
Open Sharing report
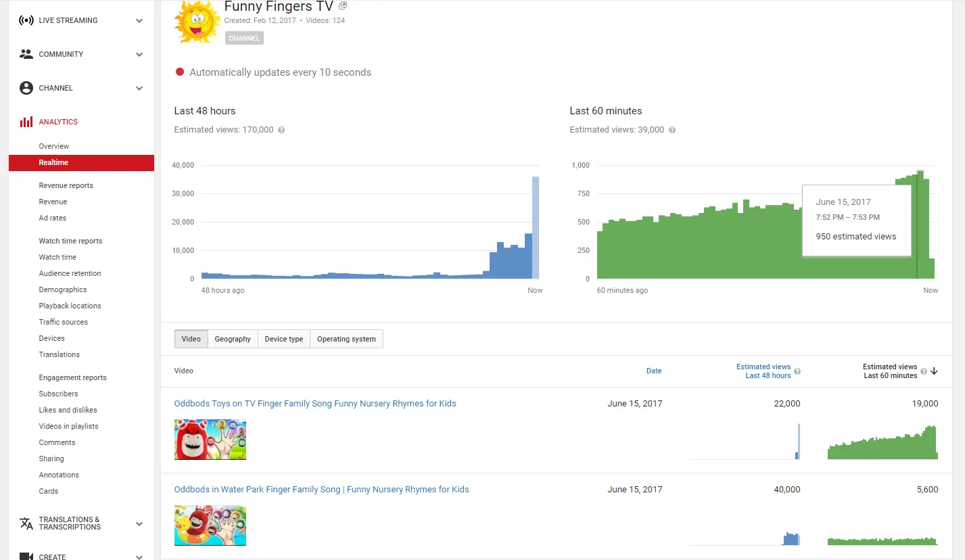52,459
